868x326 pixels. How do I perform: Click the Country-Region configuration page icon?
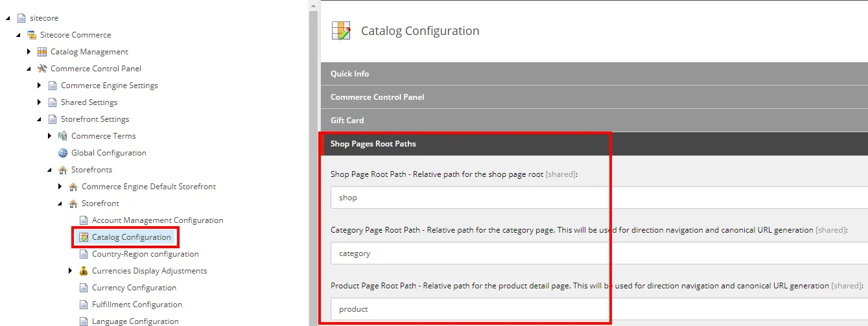click(84, 254)
